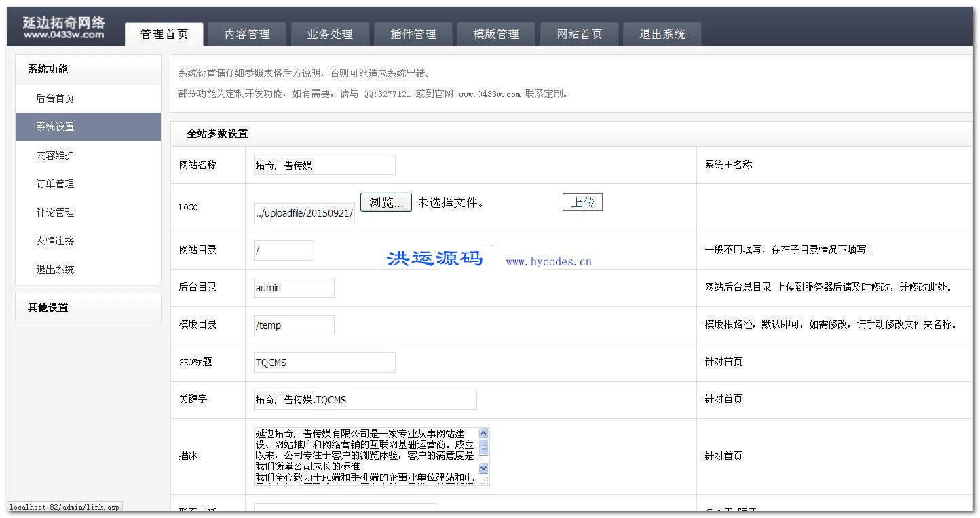Click the 模版目录 row label
Screen dimensions: 980x518
click(x=197, y=325)
